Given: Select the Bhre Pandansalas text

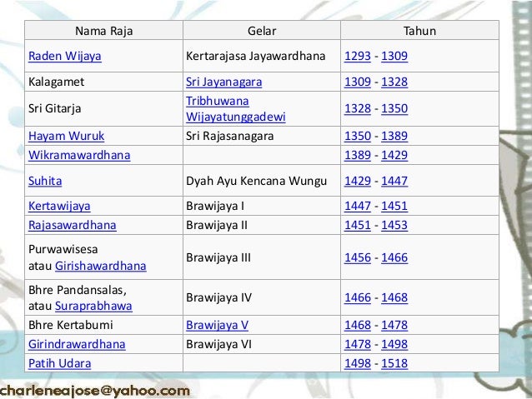Looking at the screenshot, I should point(77,290).
